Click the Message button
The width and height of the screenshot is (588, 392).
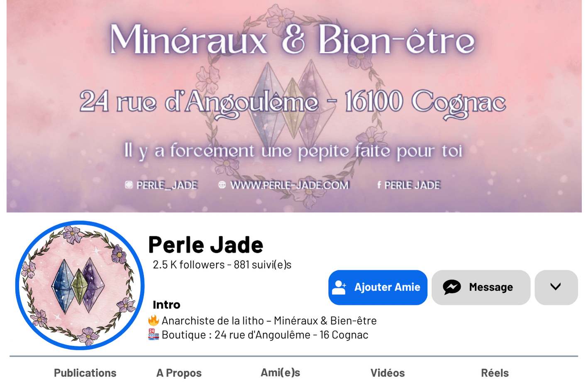481,287
